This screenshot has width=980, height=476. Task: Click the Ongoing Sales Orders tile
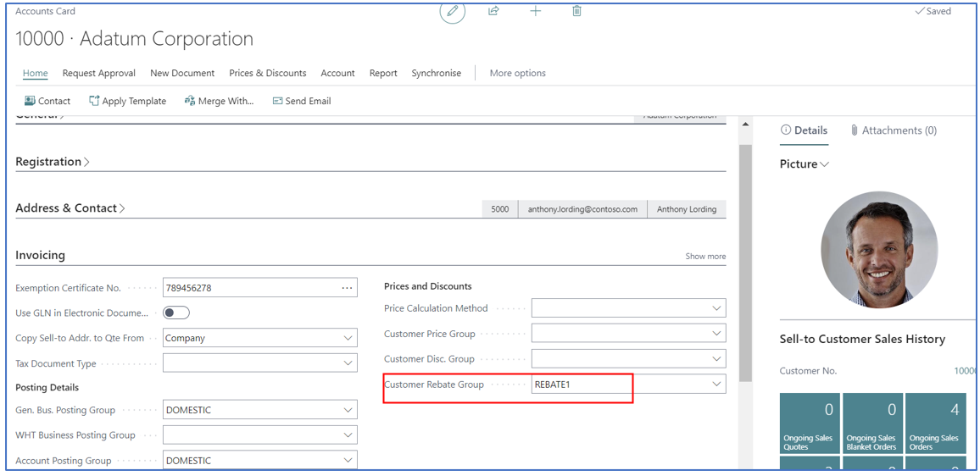935,422
